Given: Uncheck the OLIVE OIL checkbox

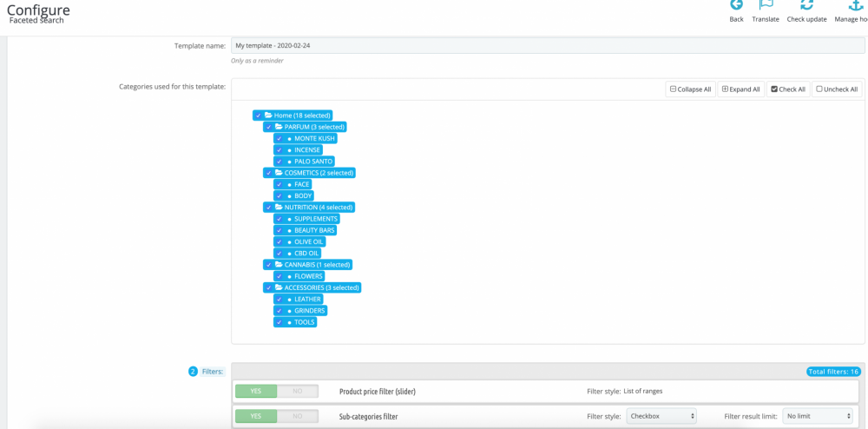Looking at the screenshot, I should [279, 242].
